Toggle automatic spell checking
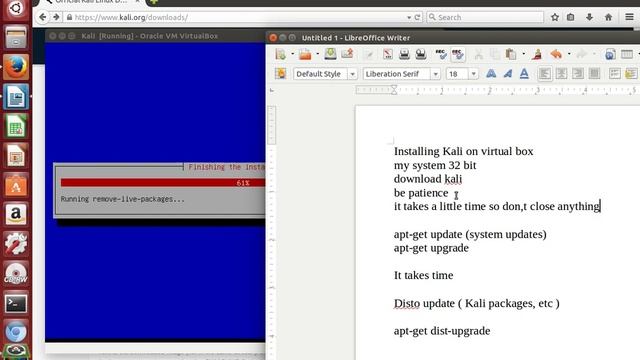This screenshot has height=360, width=640. pyautogui.click(x=458, y=54)
